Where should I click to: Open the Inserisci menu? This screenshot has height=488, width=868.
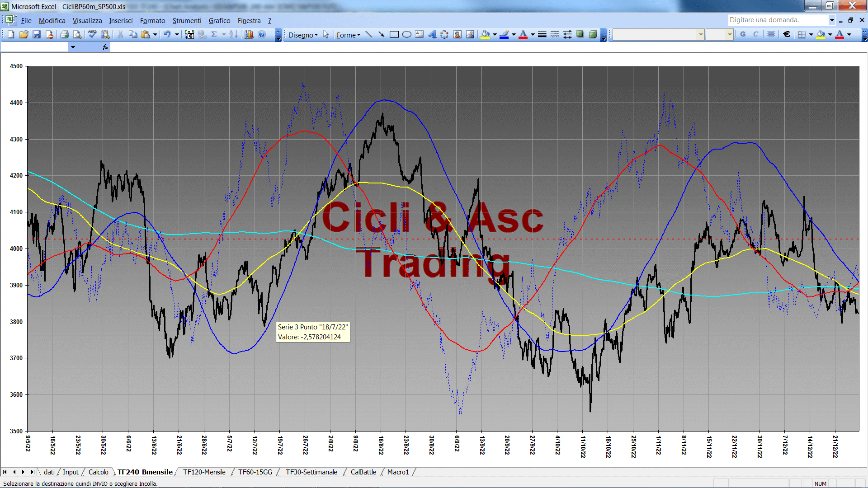point(121,20)
